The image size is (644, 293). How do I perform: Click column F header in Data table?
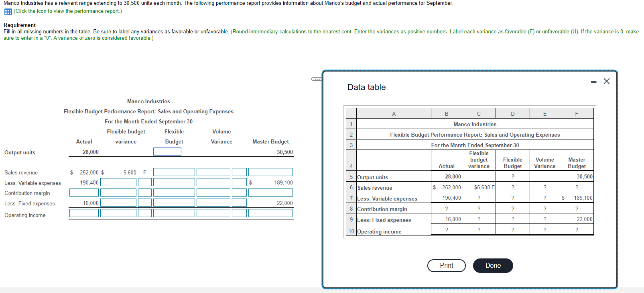pos(577,114)
